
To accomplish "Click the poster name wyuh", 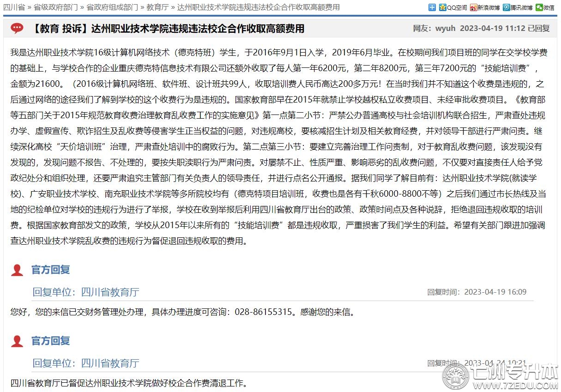I will [445, 29].
